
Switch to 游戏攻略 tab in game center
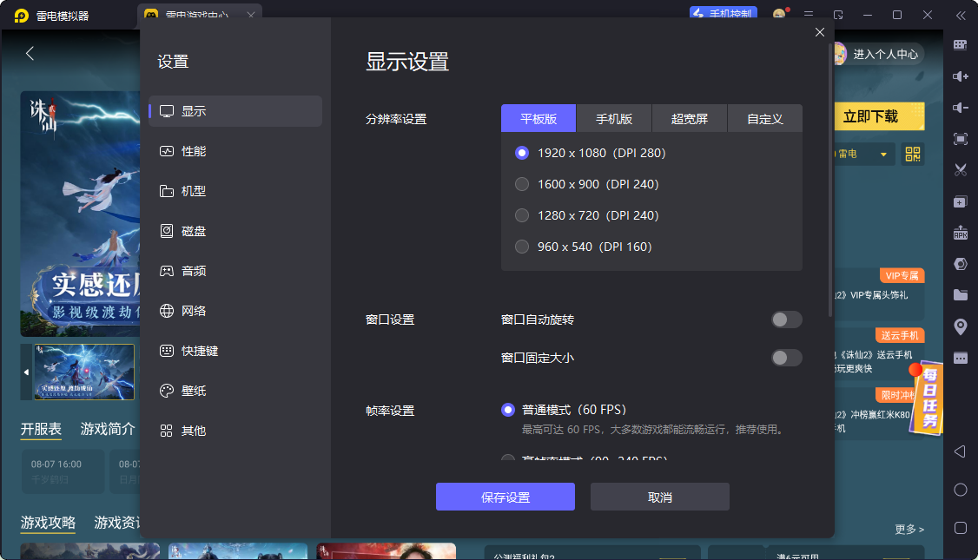48,523
